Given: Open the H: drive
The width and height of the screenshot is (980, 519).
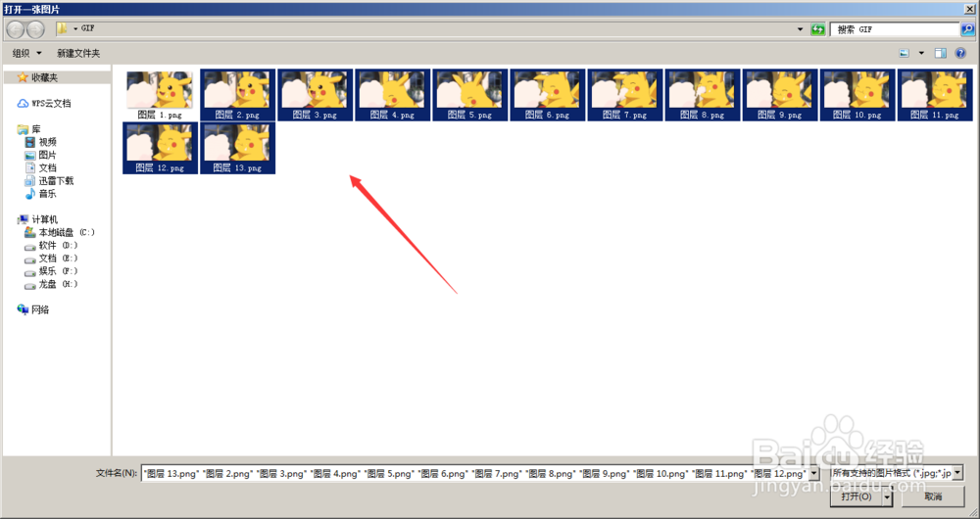Looking at the screenshot, I should 51,284.
